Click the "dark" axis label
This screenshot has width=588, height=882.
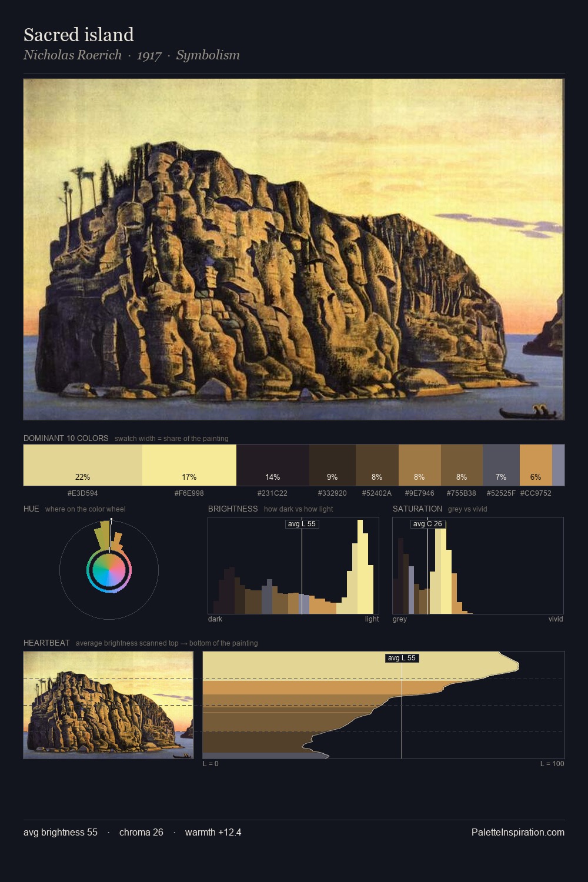215,619
